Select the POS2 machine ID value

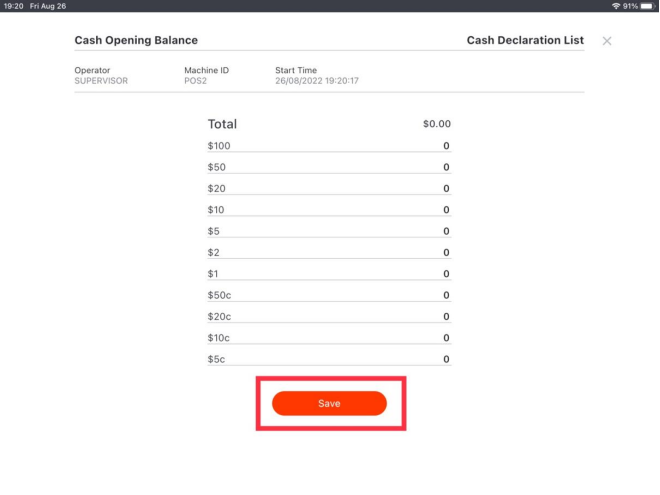[195, 81]
